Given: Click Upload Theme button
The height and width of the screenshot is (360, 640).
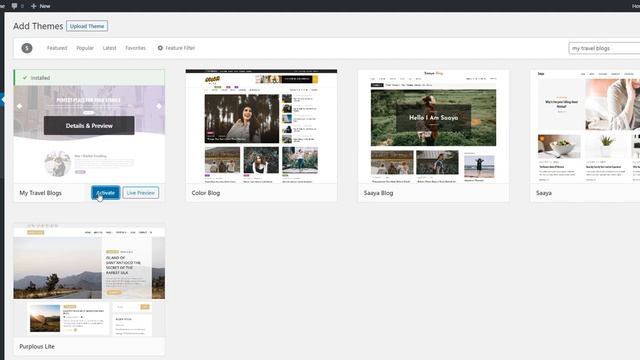Looking at the screenshot, I should pos(87,26).
